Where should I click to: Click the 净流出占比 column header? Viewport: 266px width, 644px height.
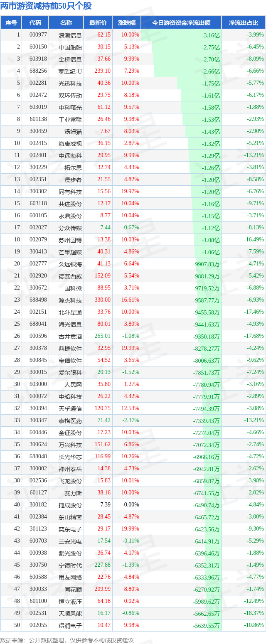point(244,23)
